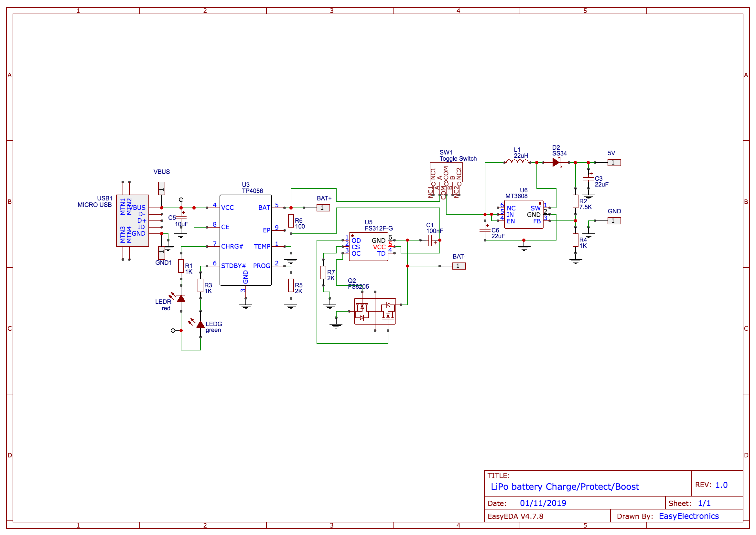
Task: Click the PROG pin label on TP4056
Action: point(262,266)
